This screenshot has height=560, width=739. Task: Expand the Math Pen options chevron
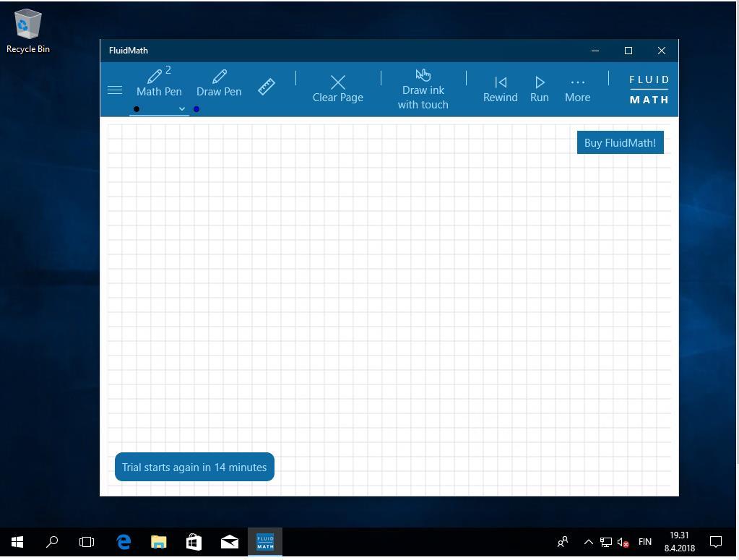click(182, 109)
